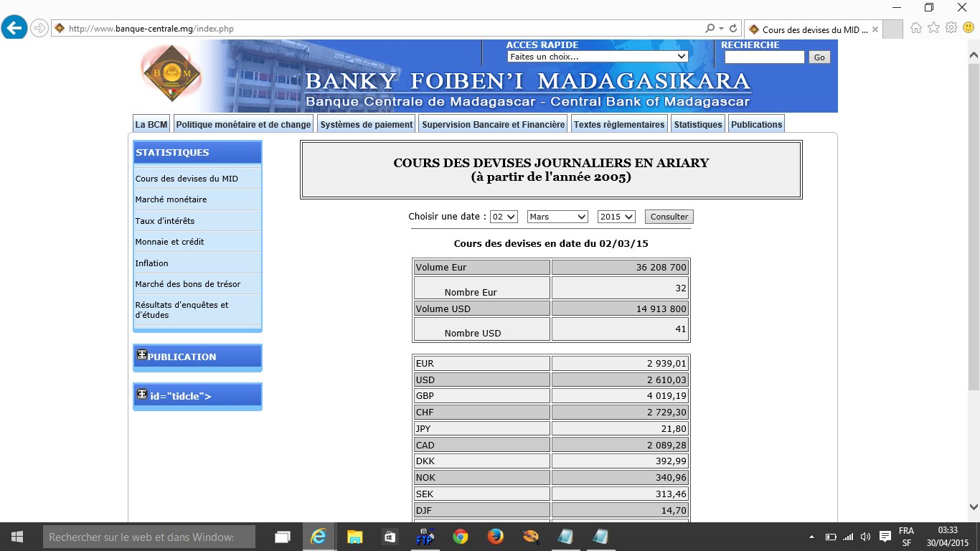980x551 pixels.
Task: Open the paint palette app on taskbar
Action: [530, 537]
